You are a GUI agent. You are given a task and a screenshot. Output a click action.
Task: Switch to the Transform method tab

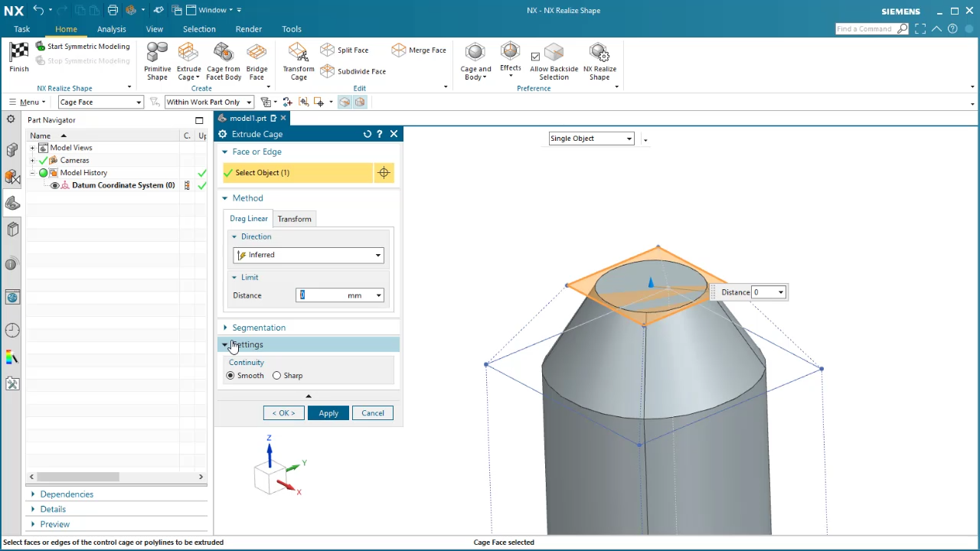pyautogui.click(x=294, y=219)
